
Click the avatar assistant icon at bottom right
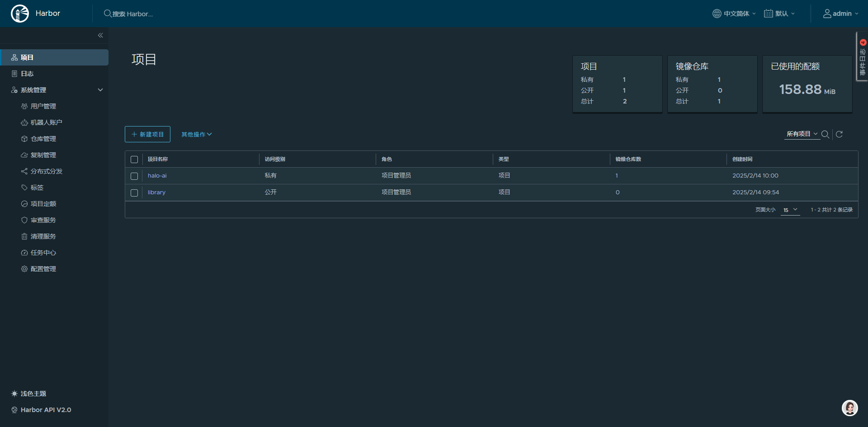pyautogui.click(x=849, y=408)
